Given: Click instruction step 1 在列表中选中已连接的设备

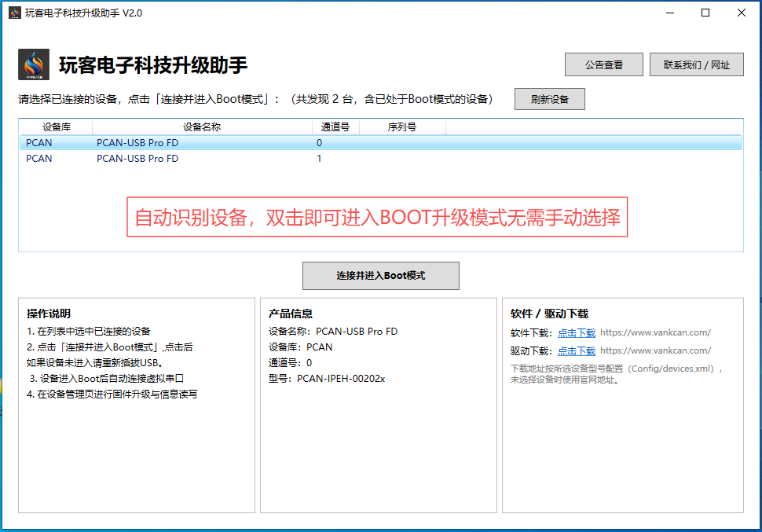Looking at the screenshot, I should [x=89, y=331].
